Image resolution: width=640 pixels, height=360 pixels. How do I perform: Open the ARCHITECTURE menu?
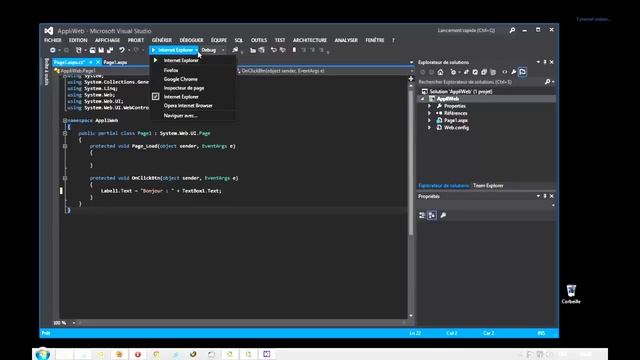(x=310, y=40)
